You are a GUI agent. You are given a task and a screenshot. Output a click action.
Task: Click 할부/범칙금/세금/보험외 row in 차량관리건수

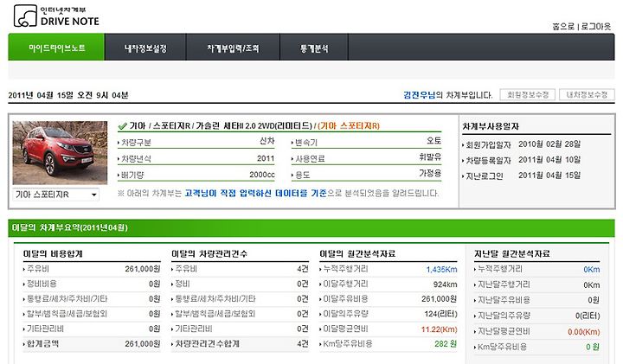[240, 314]
